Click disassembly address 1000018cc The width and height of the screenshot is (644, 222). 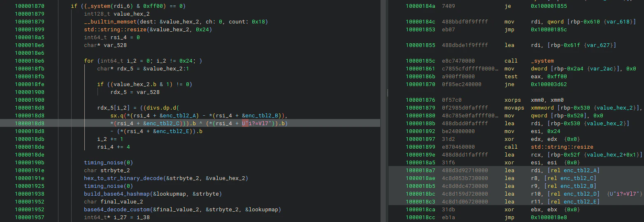[421, 217]
